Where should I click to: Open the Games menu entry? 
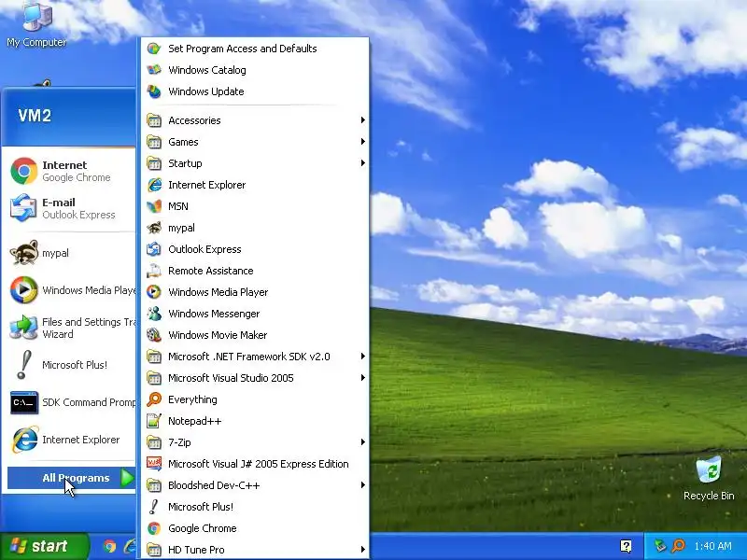click(255, 142)
